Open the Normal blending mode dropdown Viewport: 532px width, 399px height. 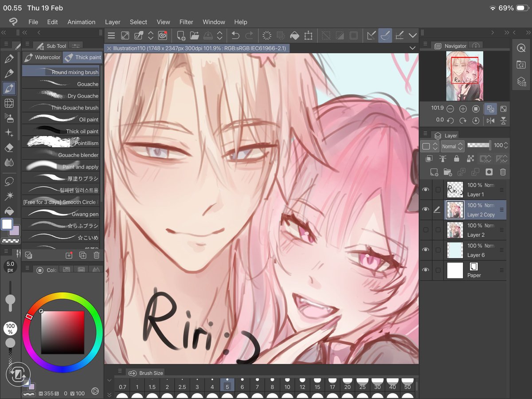451,146
